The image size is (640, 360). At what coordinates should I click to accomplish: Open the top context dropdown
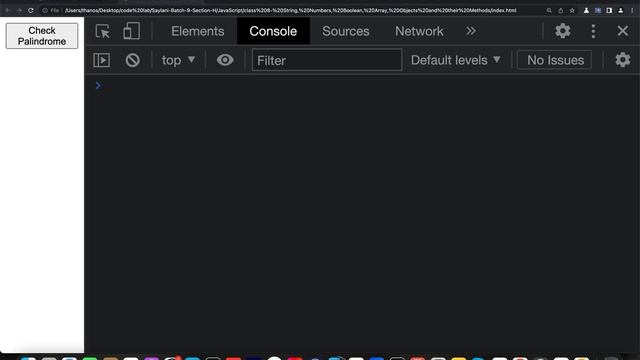point(178,60)
